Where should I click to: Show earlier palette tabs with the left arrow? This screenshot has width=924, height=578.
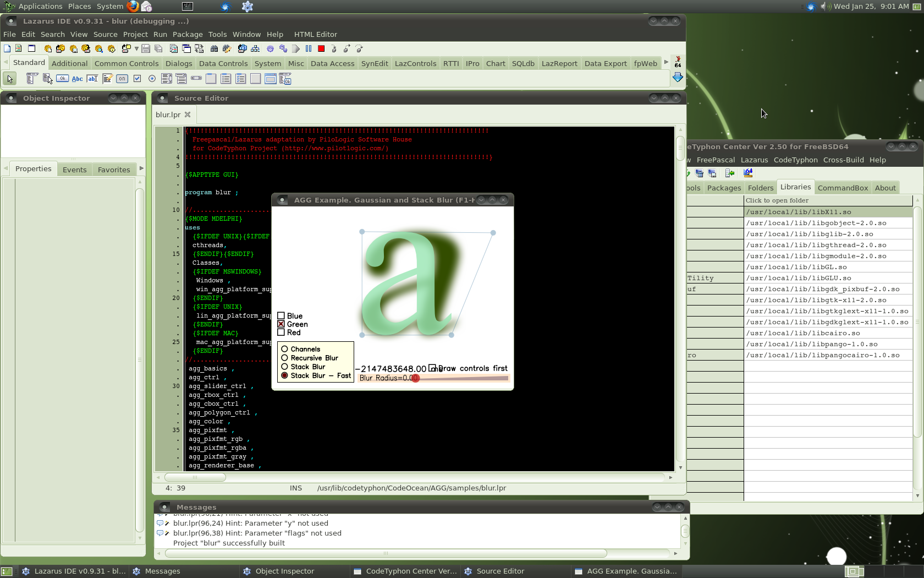(5, 62)
